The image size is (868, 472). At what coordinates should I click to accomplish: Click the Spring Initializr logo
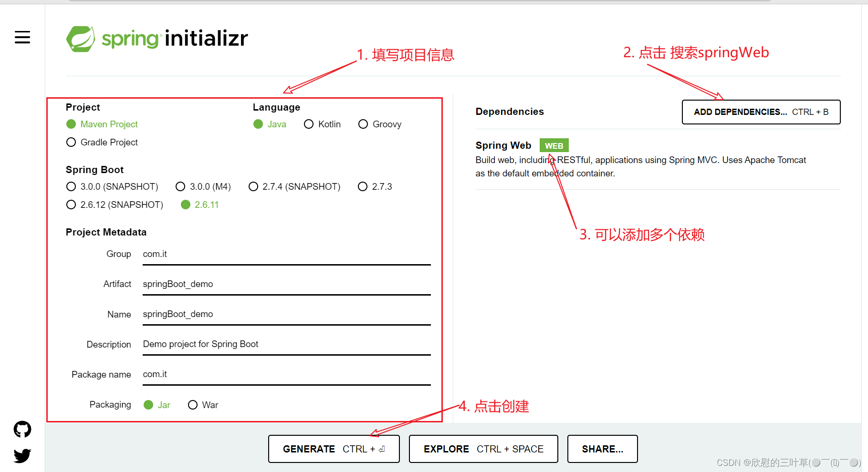point(157,39)
